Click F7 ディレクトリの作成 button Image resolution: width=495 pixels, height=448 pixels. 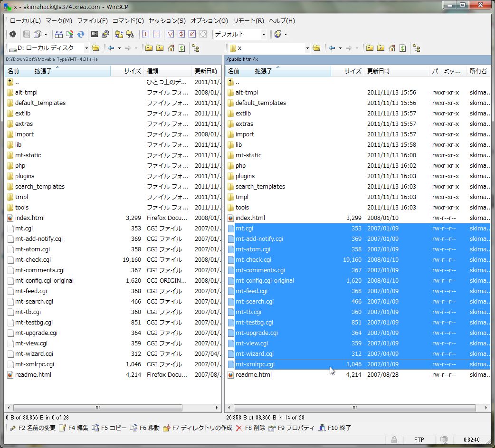click(x=198, y=428)
